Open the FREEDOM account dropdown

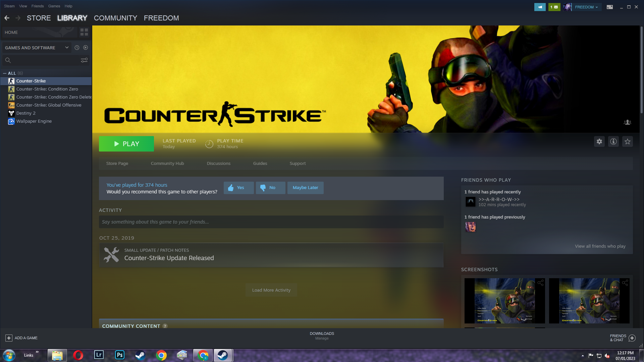tap(586, 7)
